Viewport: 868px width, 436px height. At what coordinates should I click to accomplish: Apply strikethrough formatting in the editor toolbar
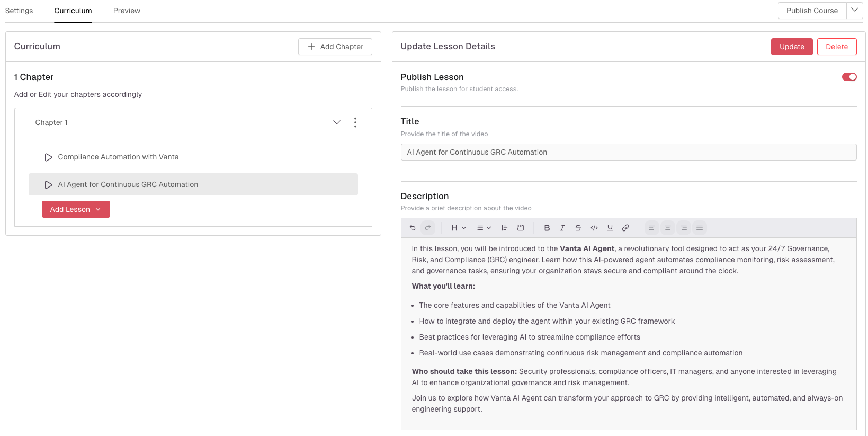(578, 228)
